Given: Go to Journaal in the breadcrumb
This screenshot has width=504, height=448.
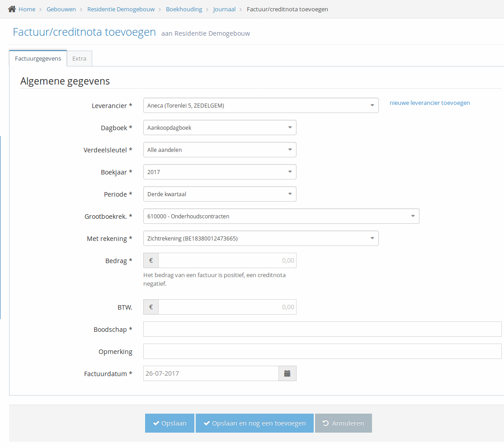Looking at the screenshot, I should pos(224,9).
